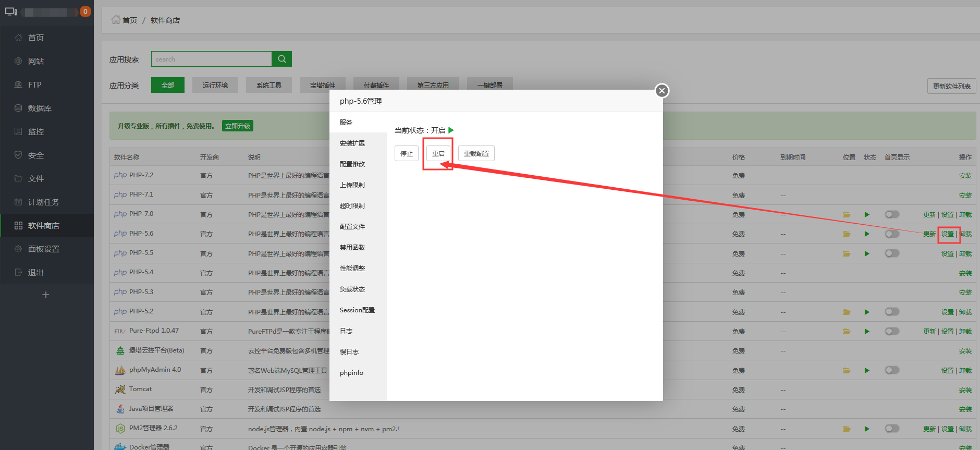The height and width of the screenshot is (450, 980).
Task: Click the plus icon in sidebar
Action: (x=46, y=295)
